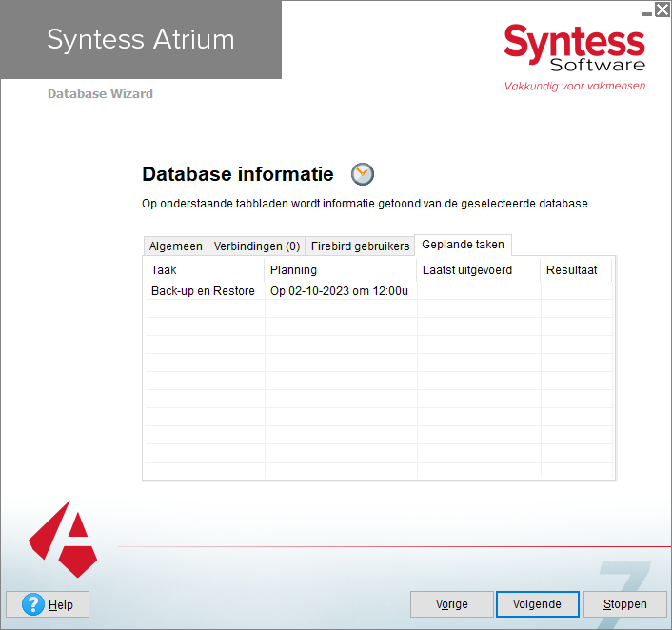Click the planning cell Op 02-10-2023 om 12:00u
The width and height of the screenshot is (672, 630).
339,291
